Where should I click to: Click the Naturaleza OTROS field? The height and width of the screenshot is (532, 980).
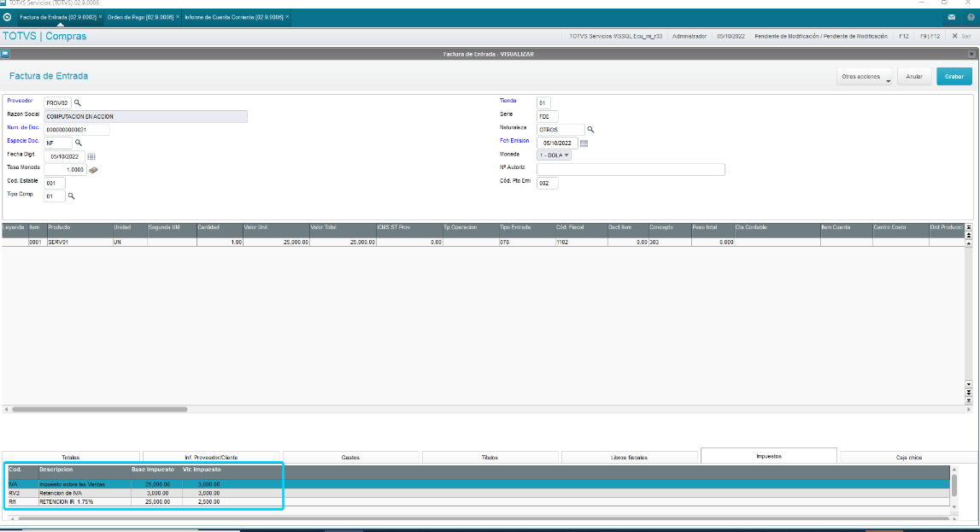click(x=560, y=130)
